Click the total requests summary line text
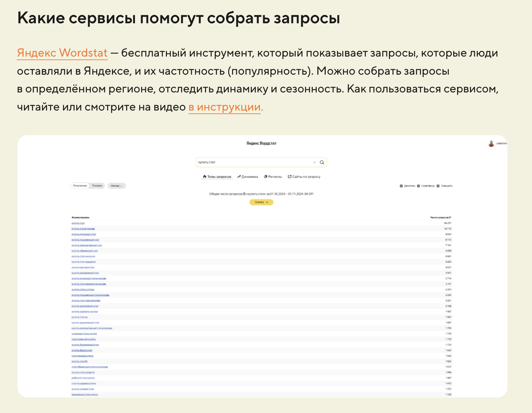532x413 pixels. (261, 194)
